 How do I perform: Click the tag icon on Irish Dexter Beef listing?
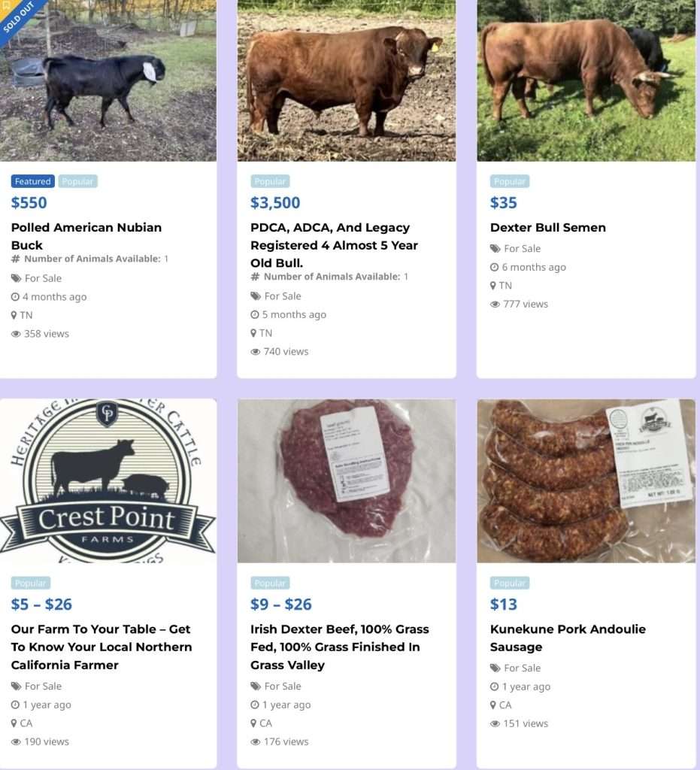[x=256, y=687]
